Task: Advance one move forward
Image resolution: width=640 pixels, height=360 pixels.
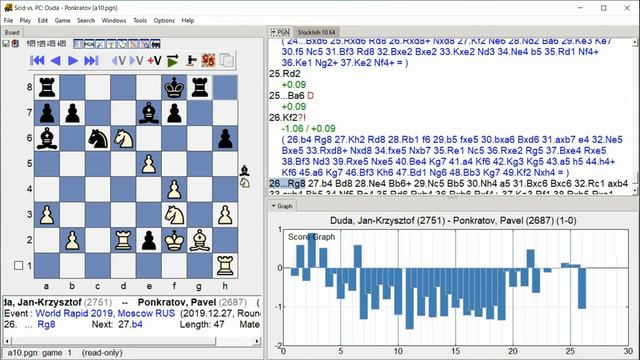Action: [73, 61]
